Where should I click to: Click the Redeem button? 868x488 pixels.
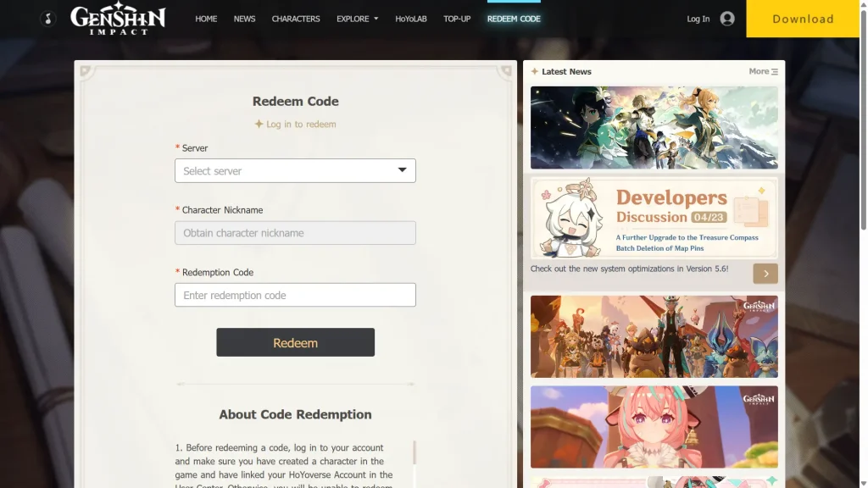pyautogui.click(x=295, y=342)
